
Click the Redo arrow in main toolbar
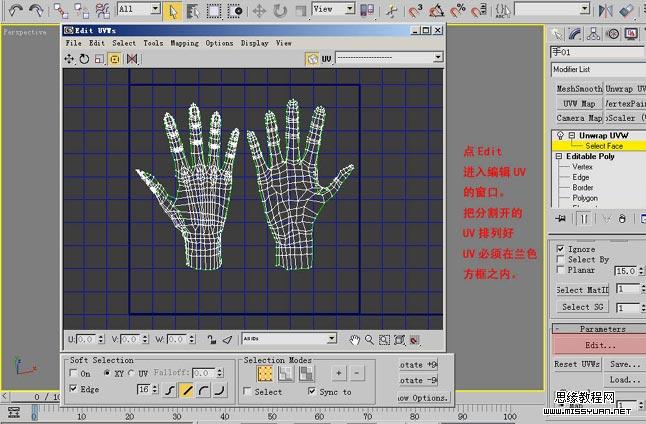36,10
